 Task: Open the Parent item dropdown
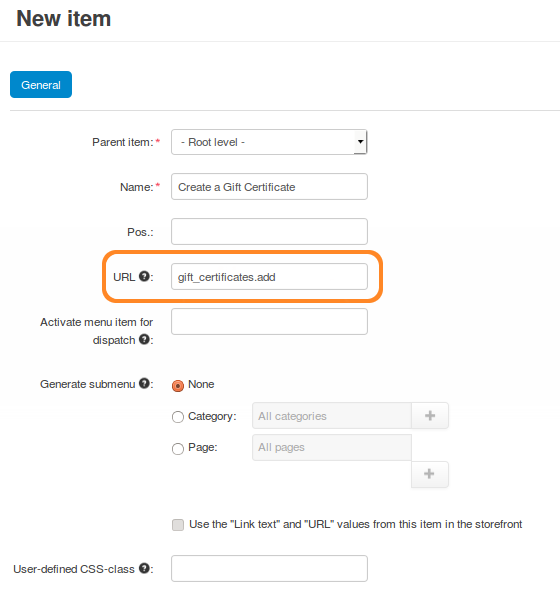click(x=269, y=142)
